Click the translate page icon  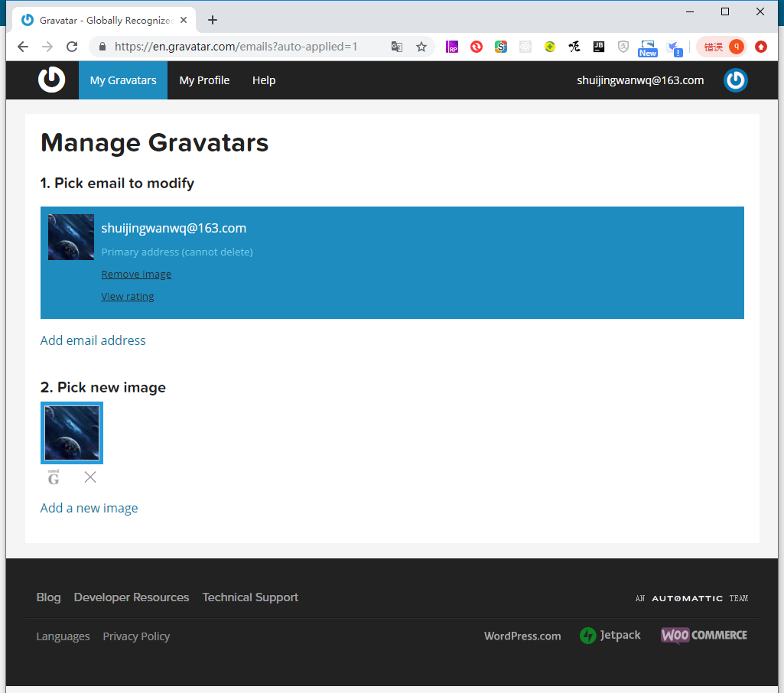(397, 47)
